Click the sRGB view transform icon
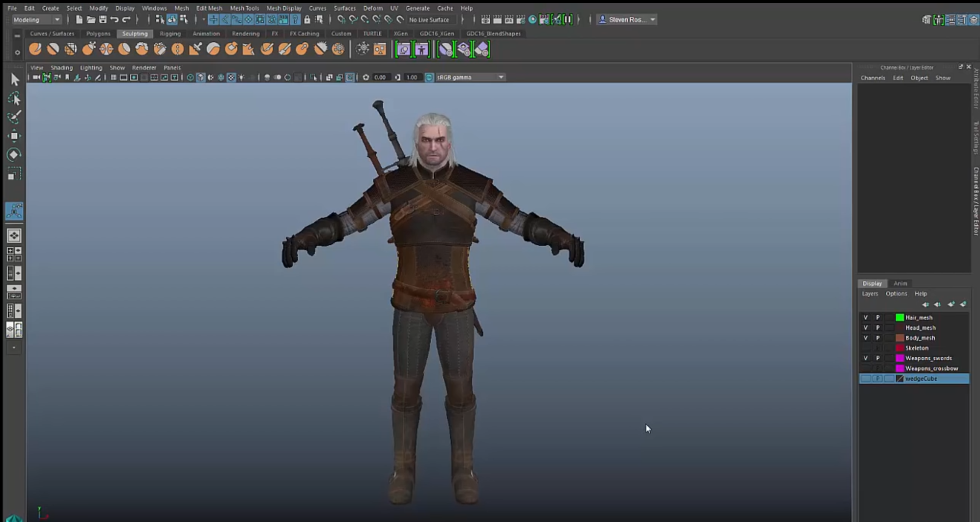The image size is (980, 522). (429, 77)
